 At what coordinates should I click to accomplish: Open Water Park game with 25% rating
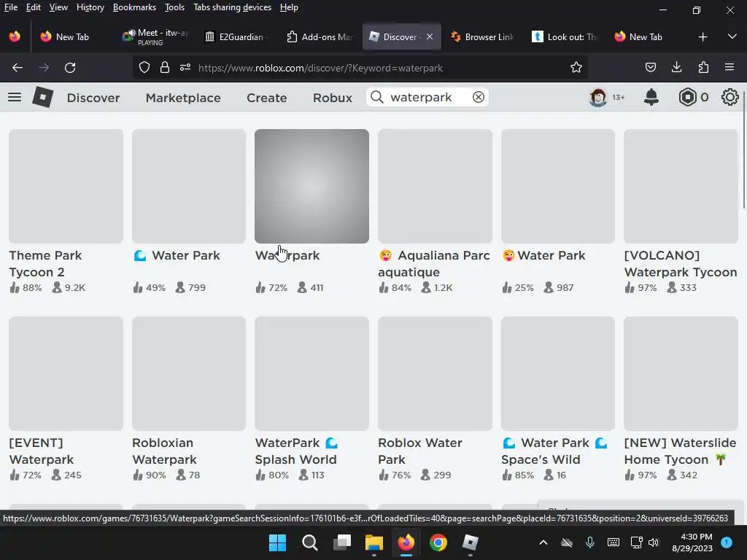(x=558, y=186)
